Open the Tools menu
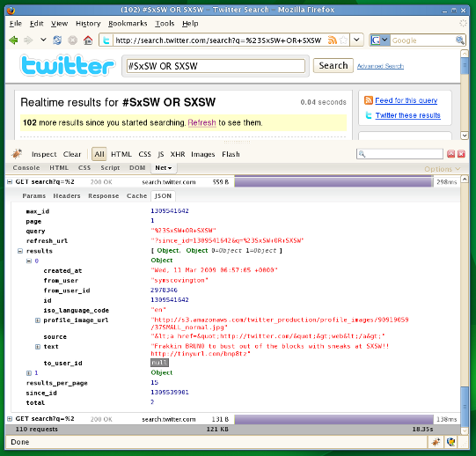This screenshot has height=456, width=476. pyautogui.click(x=165, y=24)
